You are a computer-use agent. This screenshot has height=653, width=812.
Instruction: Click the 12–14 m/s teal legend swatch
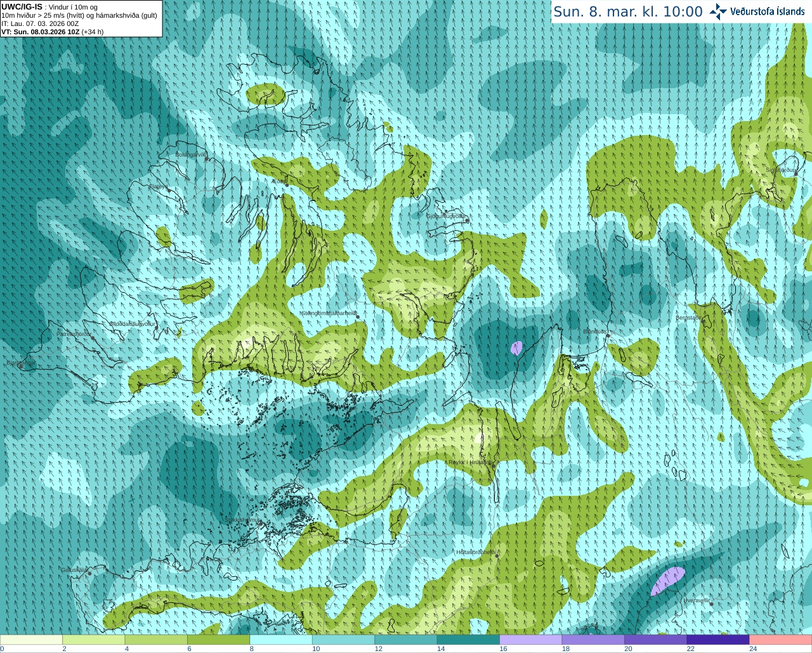(406, 640)
